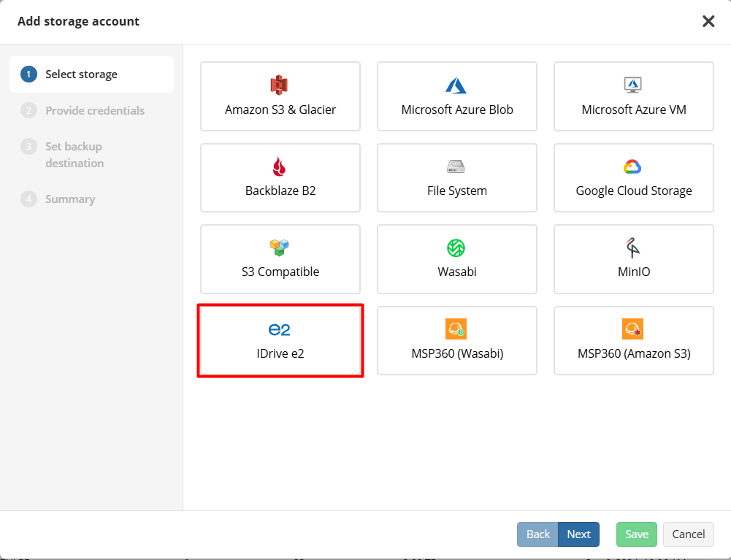The width and height of the screenshot is (731, 560).
Task: Select the Amazon S3 & Glacier icon
Action: tap(279, 85)
